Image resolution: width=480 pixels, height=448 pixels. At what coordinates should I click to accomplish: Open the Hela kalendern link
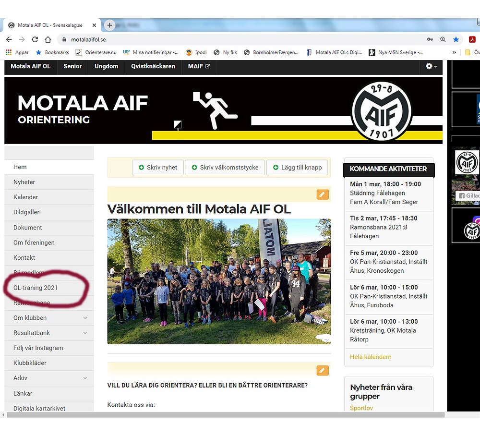coord(371,357)
